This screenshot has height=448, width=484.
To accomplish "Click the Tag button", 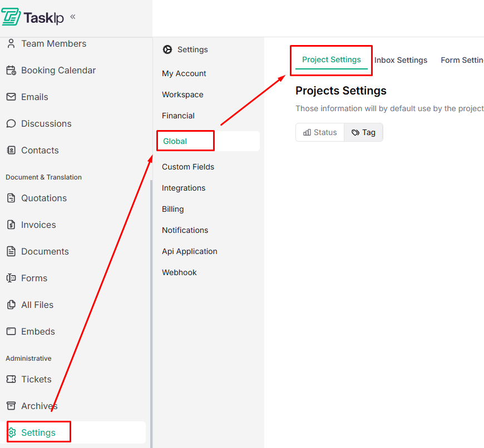I will coord(363,132).
